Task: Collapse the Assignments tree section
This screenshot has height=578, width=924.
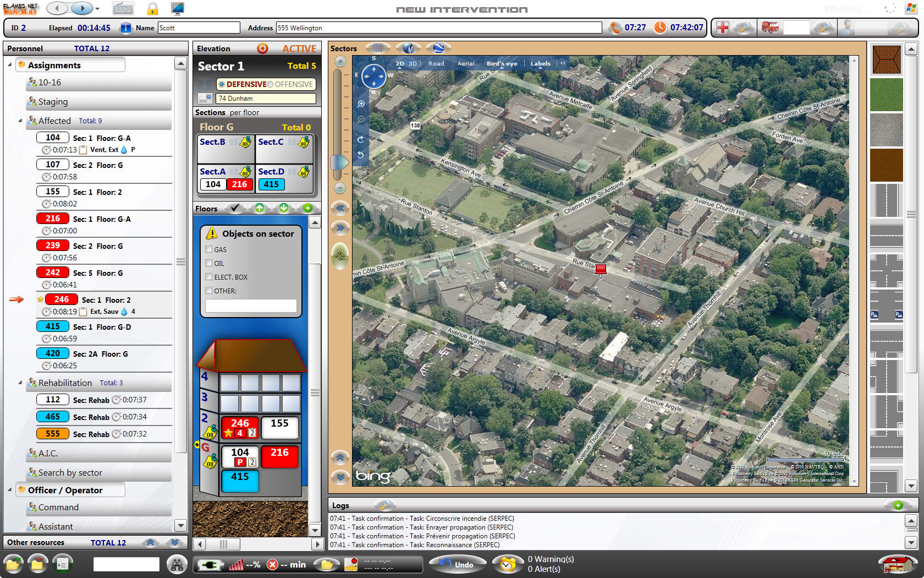Action: 10,65
